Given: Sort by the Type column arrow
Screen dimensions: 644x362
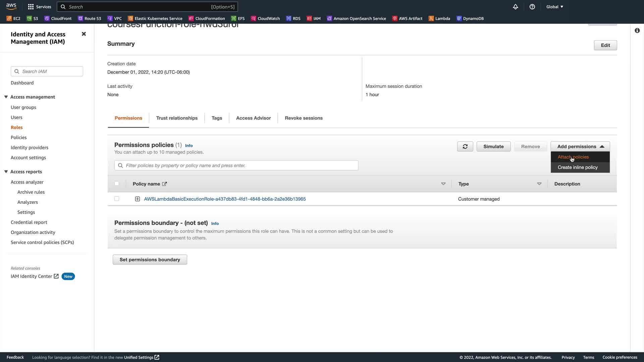Looking at the screenshot, I should click(539, 184).
